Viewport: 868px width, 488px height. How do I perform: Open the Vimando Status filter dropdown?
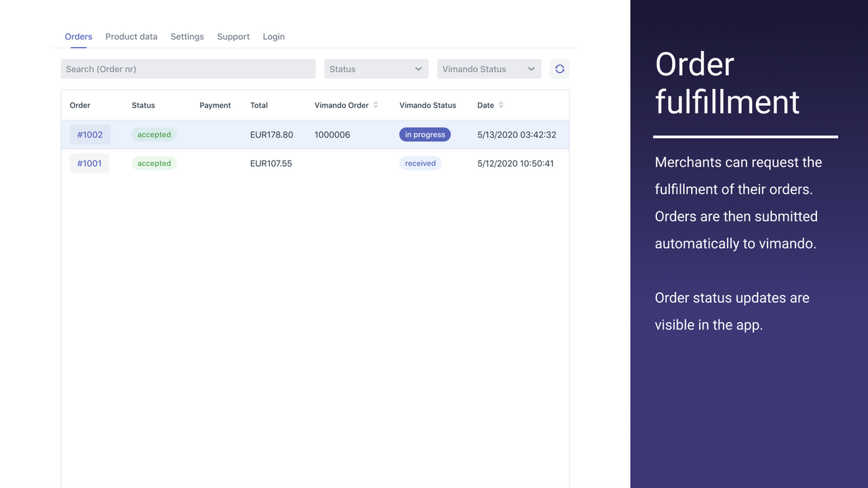[x=489, y=68]
